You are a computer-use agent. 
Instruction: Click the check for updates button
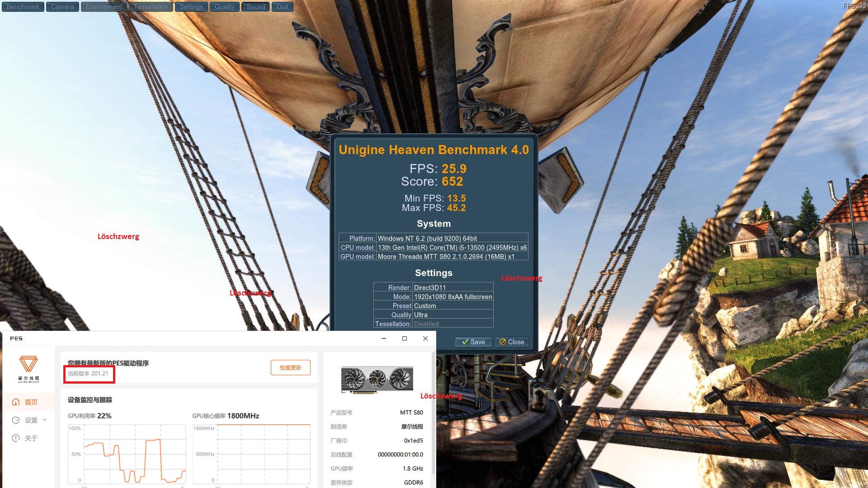coord(290,367)
